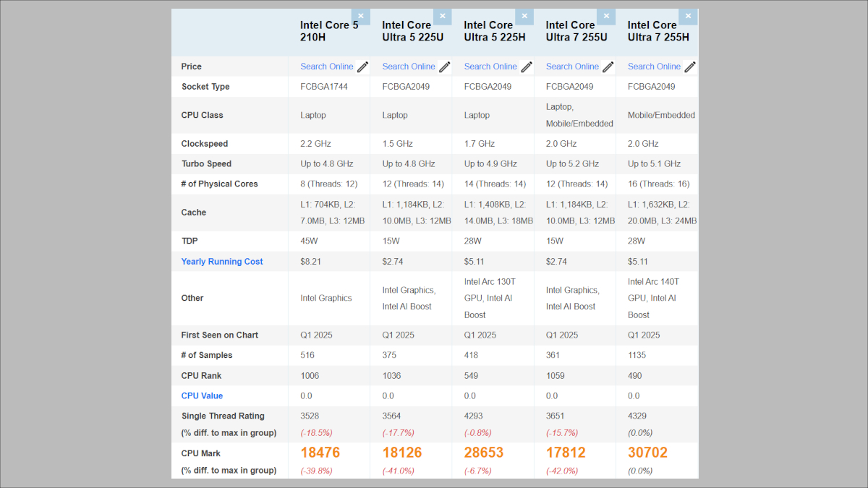Screen dimensions: 868x488
Task: Click pencil icon for Ultra 5 225U price
Action: [445, 67]
